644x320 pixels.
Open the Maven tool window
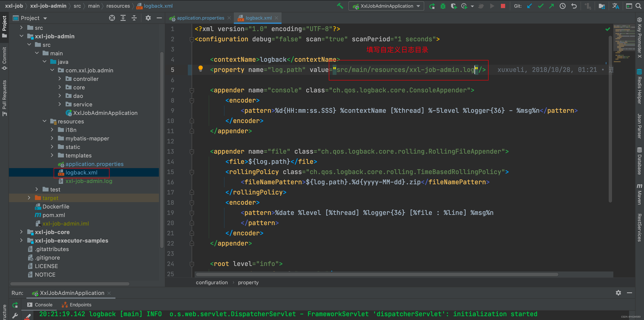640,194
